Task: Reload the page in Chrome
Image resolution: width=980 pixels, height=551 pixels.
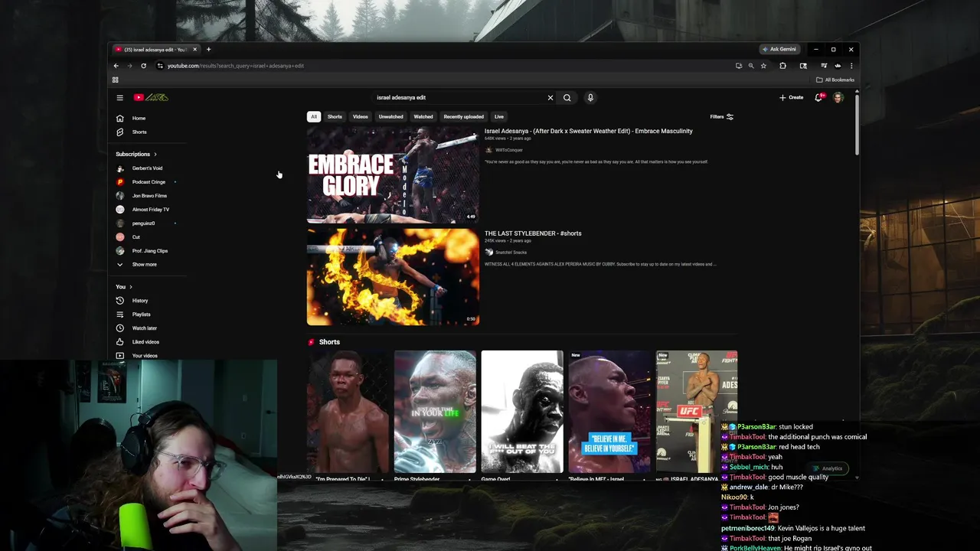Action: (x=143, y=66)
